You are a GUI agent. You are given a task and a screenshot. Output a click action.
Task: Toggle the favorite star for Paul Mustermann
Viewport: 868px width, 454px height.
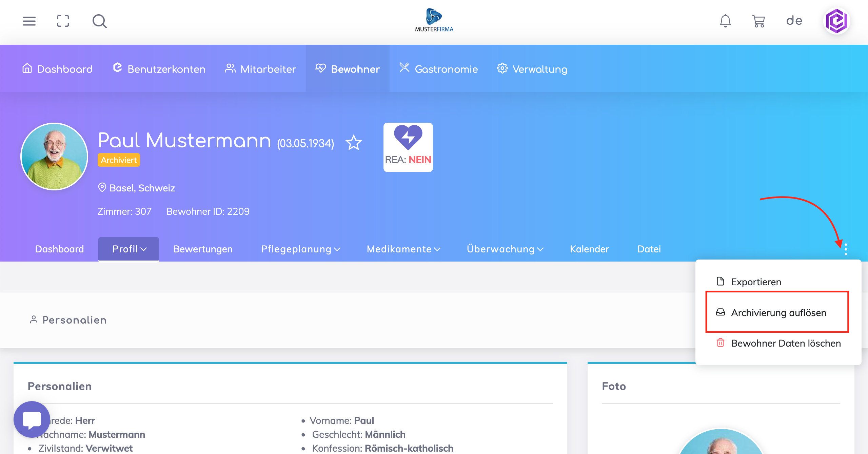(x=354, y=142)
